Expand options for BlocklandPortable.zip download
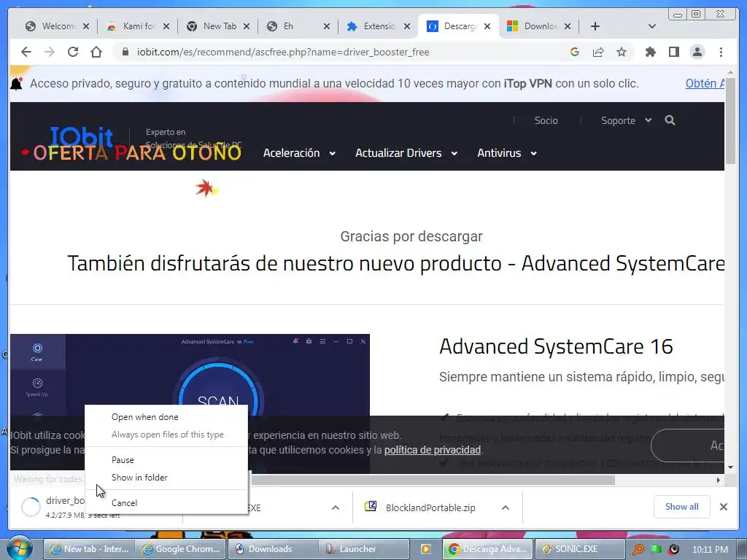 tap(506, 507)
